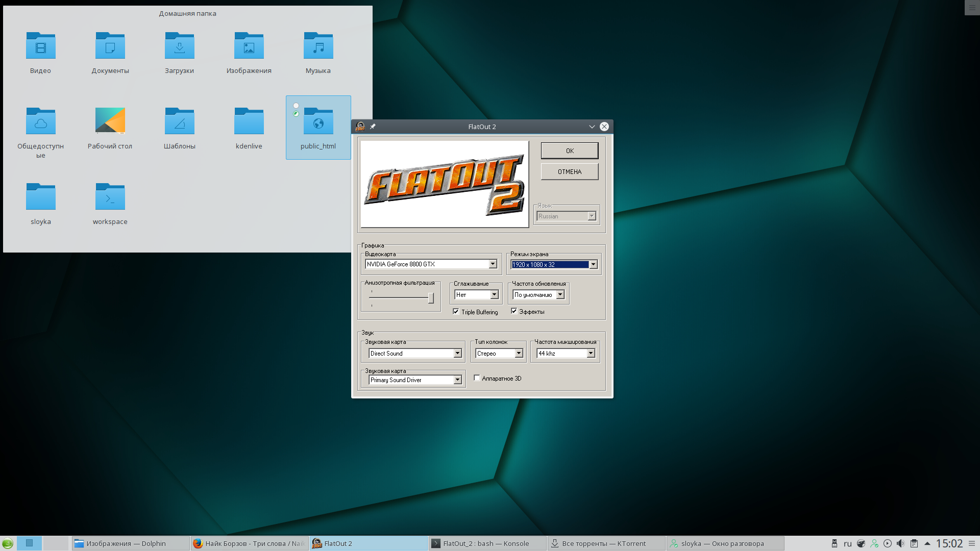Disable the Triple Buffering checkbox
This screenshot has height=551, width=980.
coord(456,312)
